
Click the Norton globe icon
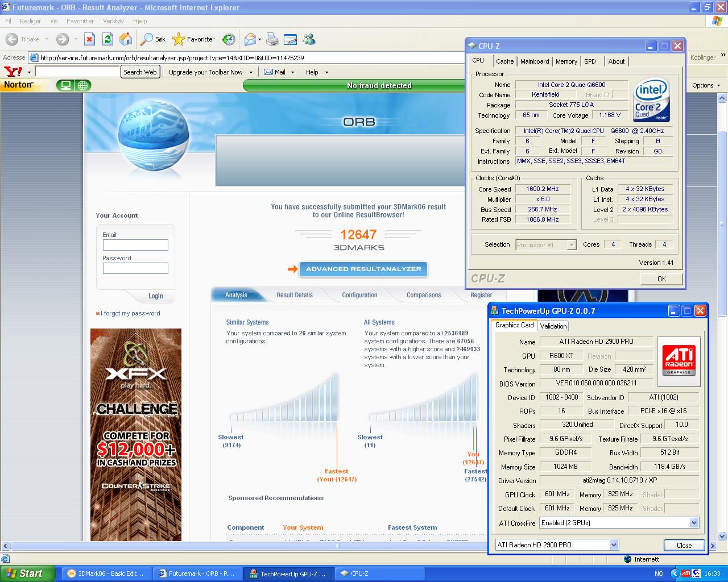pyautogui.click(x=83, y=85)
